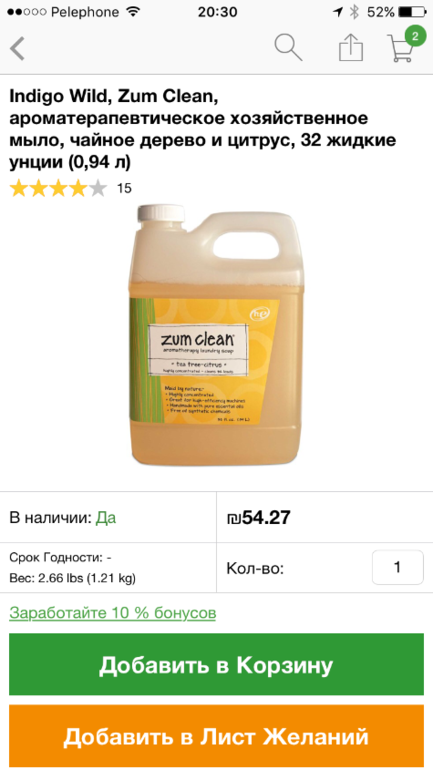The height and width of the screenshot is (770, 433).
Task: Tap the share icon
Action: point(351,48)
